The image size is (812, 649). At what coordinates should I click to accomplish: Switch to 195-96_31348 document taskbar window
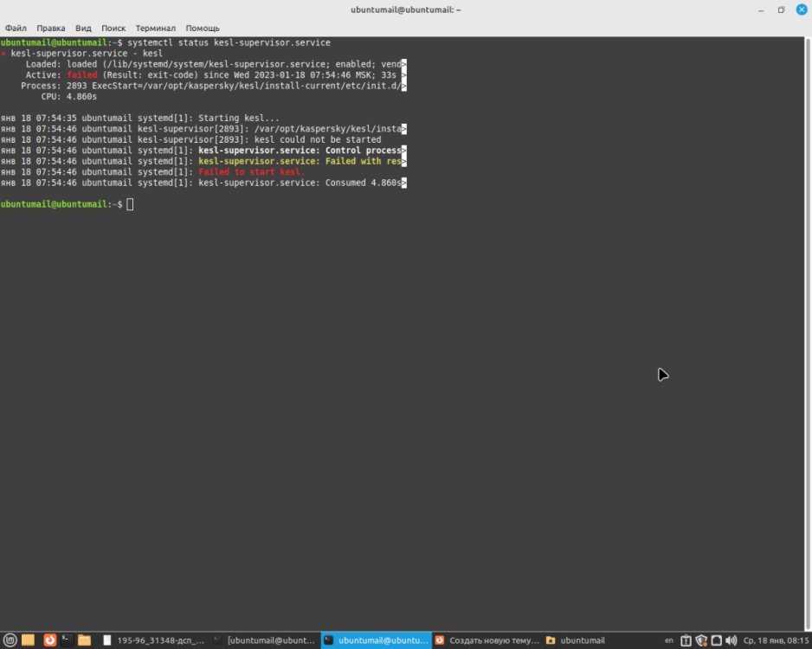(x=154, y=640)
